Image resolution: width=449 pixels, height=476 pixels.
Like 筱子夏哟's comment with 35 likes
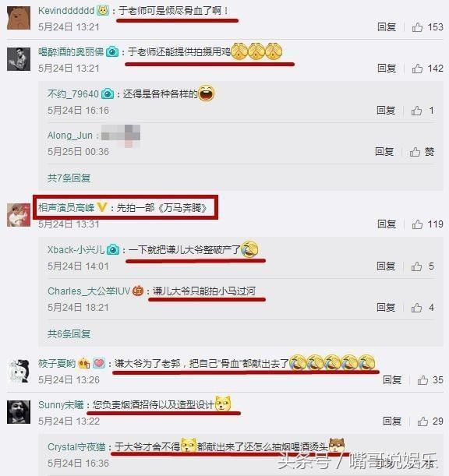click(x=422, y=380)
